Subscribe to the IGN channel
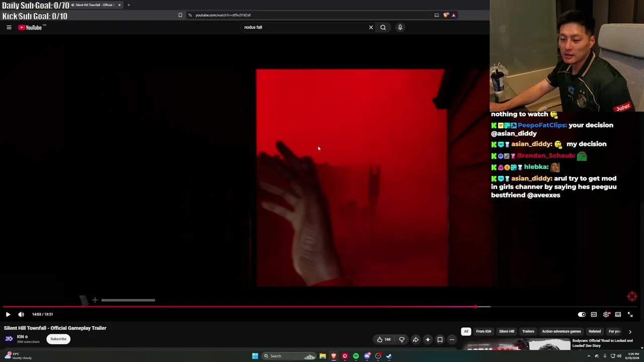This screenshot has height=362, width=644. tap(58, 339)
